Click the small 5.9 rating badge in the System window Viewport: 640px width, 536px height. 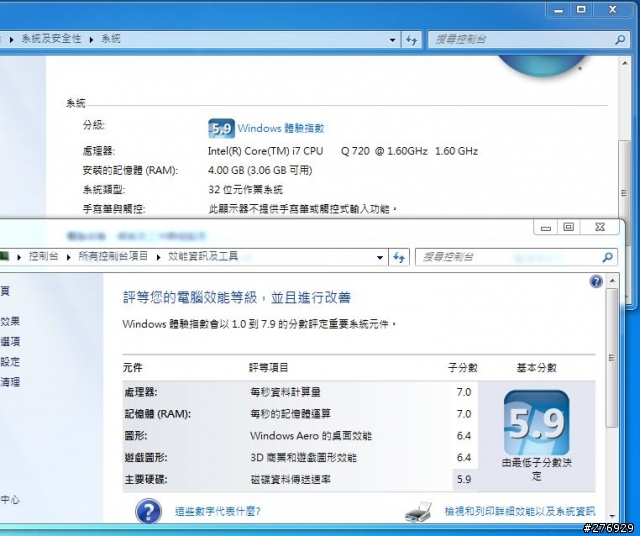tap(221, 129)
